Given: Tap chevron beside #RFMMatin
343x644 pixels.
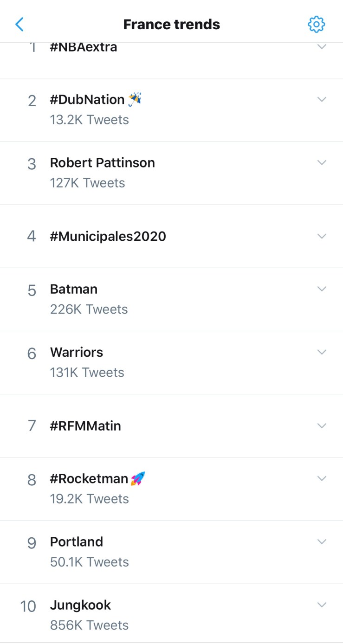Looking at the screenshot, I should (x=322, y=425).
